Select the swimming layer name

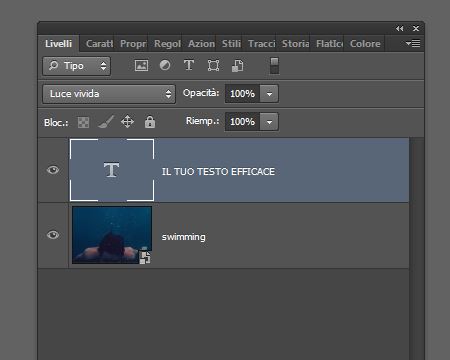pos(184,237)
